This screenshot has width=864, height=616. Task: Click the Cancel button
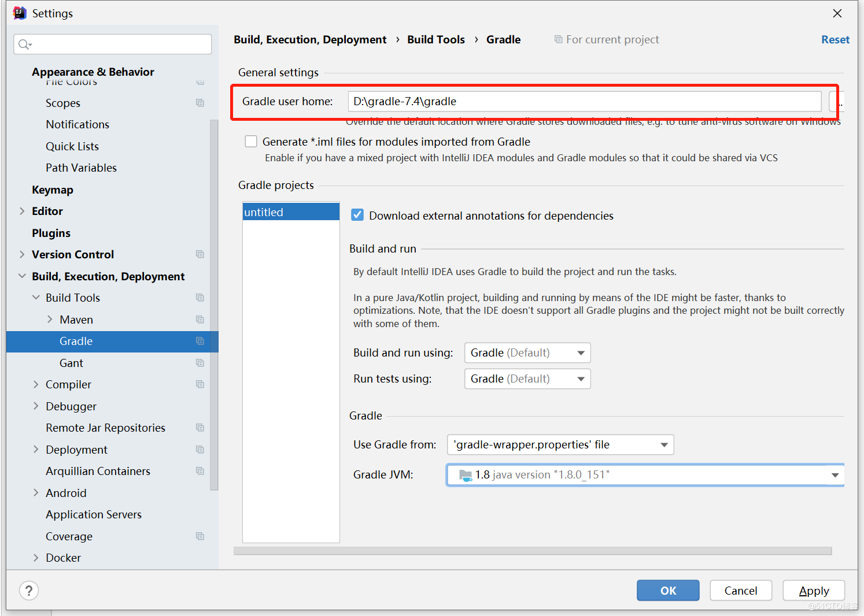(741, 591)
